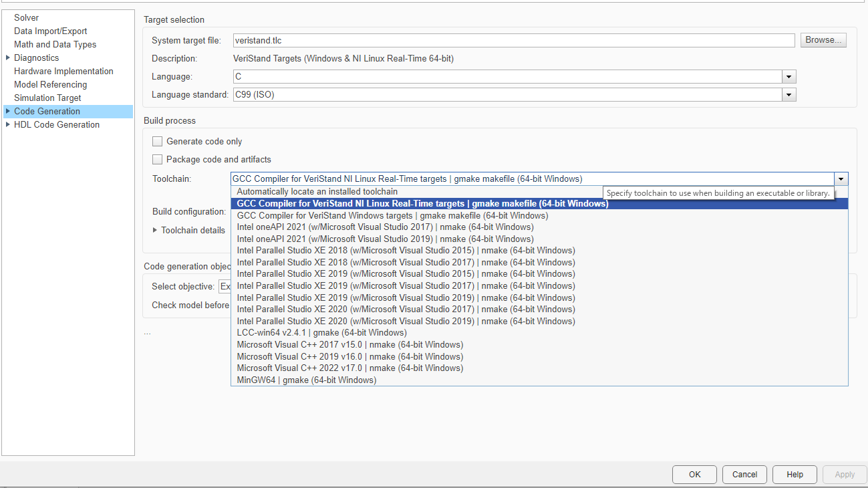Screen dimensions: 868x488
Task: Choose Intel Parallel Studio XE 2019 with VS 2017
Action: pyautogui.click(x=539, y=286)
